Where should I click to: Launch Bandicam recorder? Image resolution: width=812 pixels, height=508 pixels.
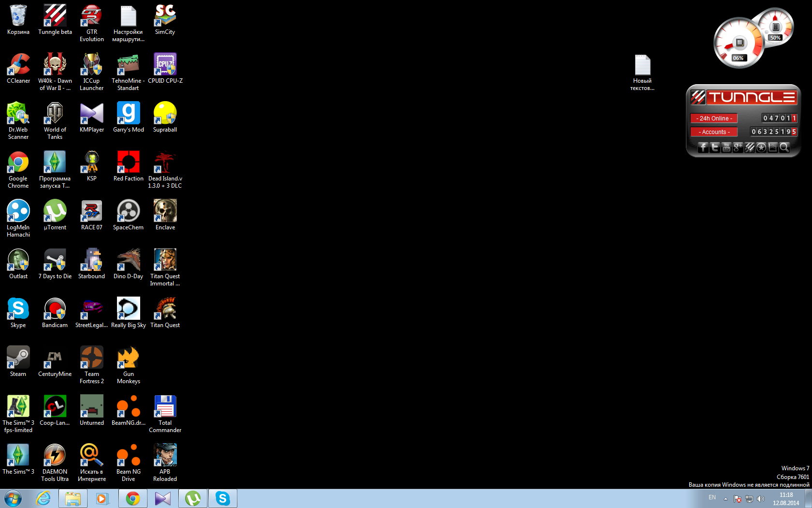(55, 313)
